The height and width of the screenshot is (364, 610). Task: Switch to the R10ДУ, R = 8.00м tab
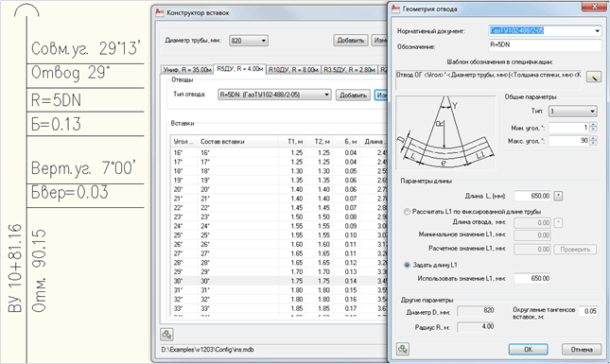[x=294, y=70]
